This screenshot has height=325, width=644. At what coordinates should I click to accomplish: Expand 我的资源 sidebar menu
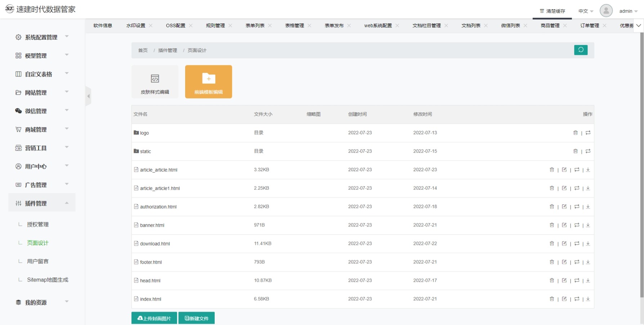point(42,302)
